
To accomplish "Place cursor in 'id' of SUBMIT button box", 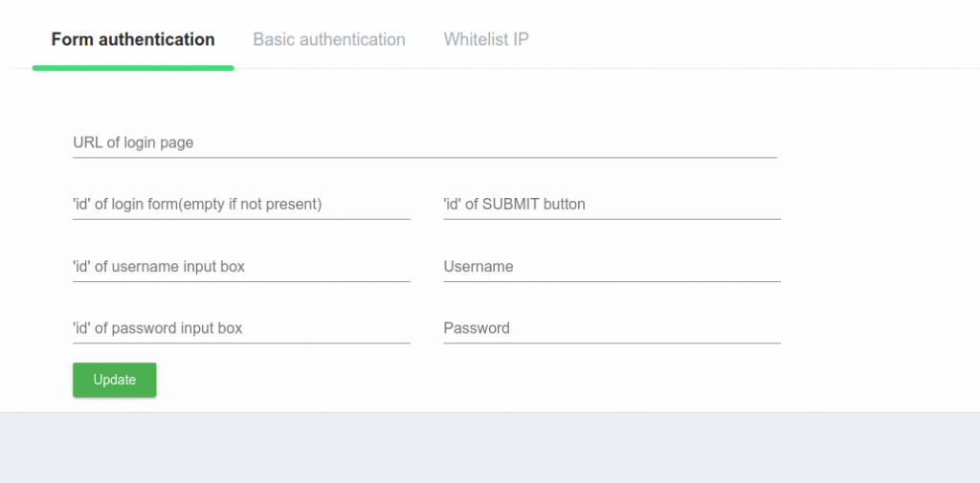I will (x=612, y=205).
